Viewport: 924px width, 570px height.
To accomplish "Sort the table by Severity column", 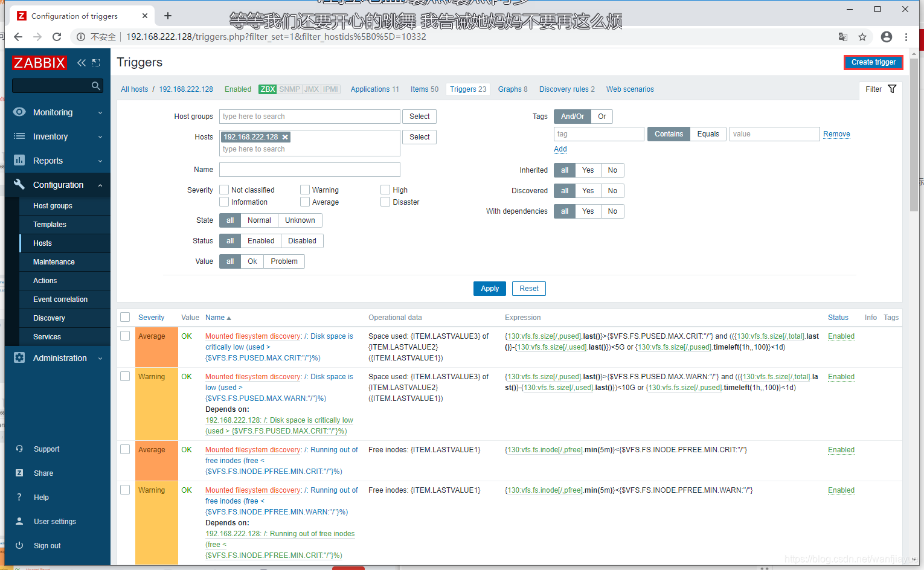I will [151, 318].
